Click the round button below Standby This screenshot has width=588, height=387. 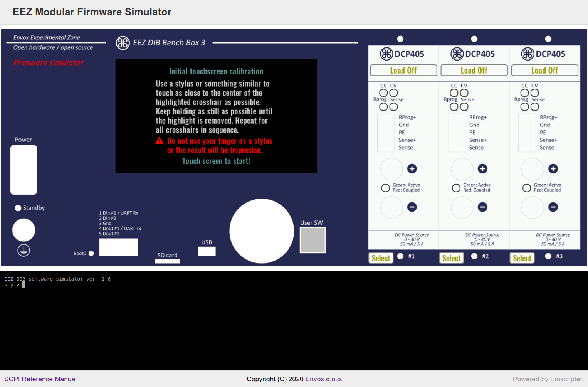[x=24, y=230]
